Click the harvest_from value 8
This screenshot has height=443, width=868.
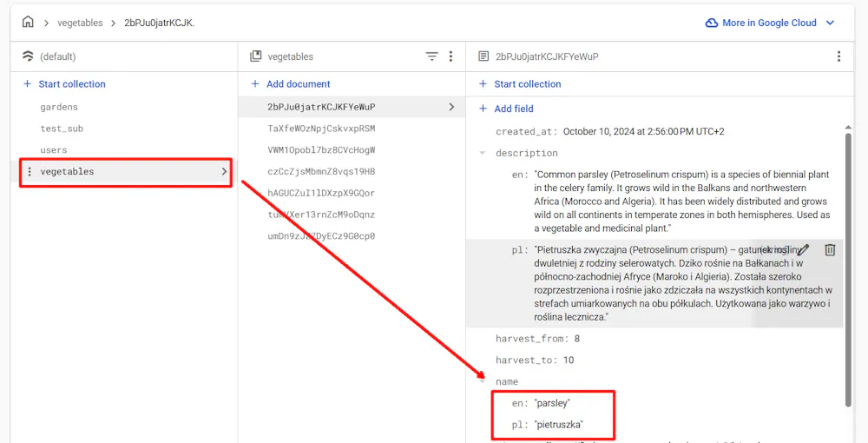(577, 339)
